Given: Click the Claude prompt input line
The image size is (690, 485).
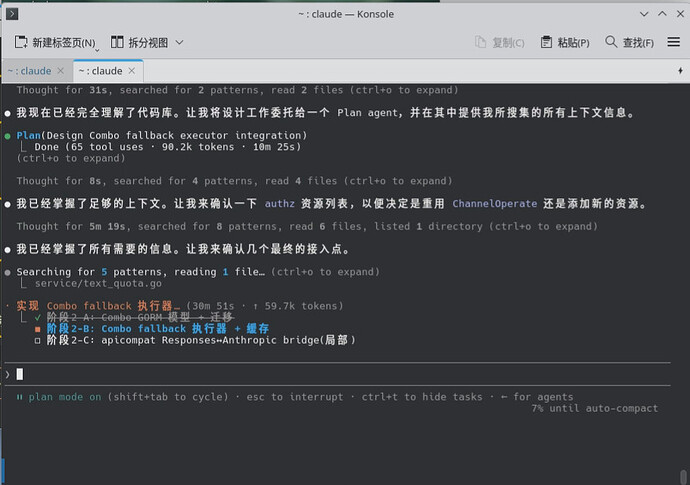Looking at the screenshot, I should point(338,374).
